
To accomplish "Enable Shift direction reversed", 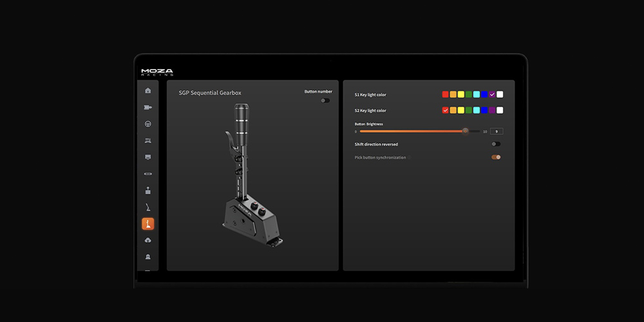I will pyautogui.click(x=495, y=144).
